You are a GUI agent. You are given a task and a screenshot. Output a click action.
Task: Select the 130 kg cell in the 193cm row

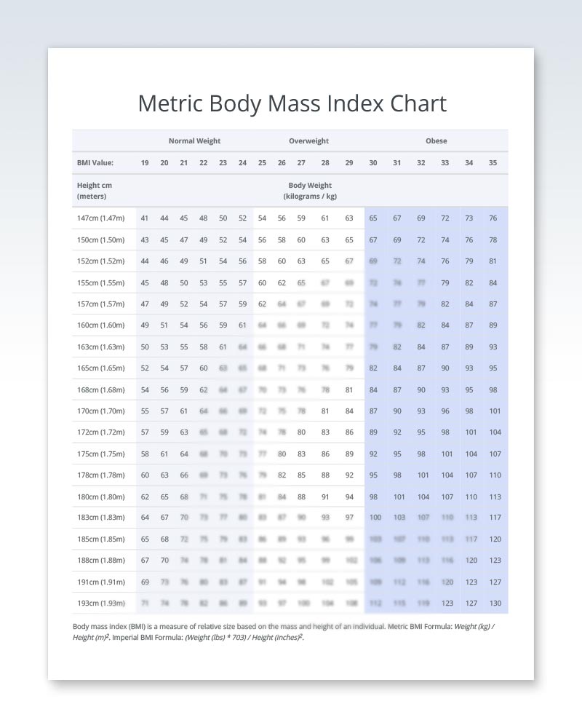pos(494,604)
